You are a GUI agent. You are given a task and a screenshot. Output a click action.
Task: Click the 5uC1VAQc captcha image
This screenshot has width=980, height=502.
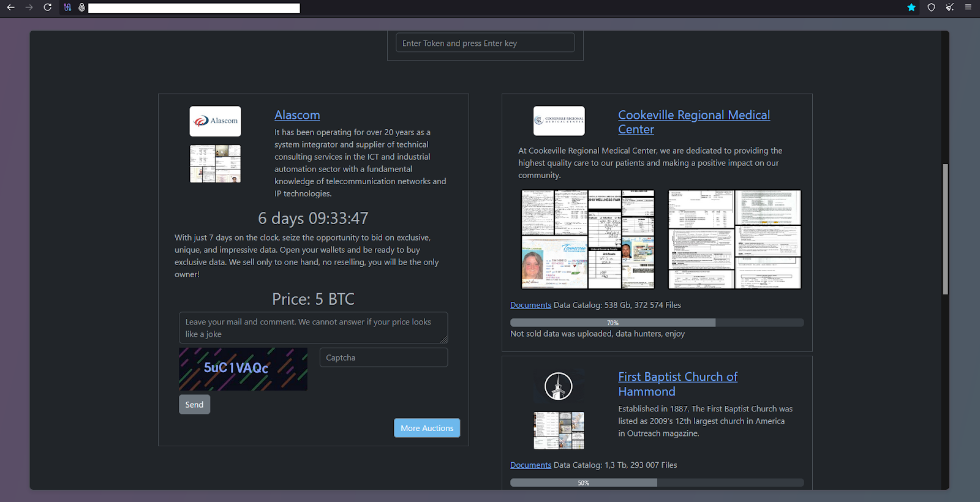(243, 369)
